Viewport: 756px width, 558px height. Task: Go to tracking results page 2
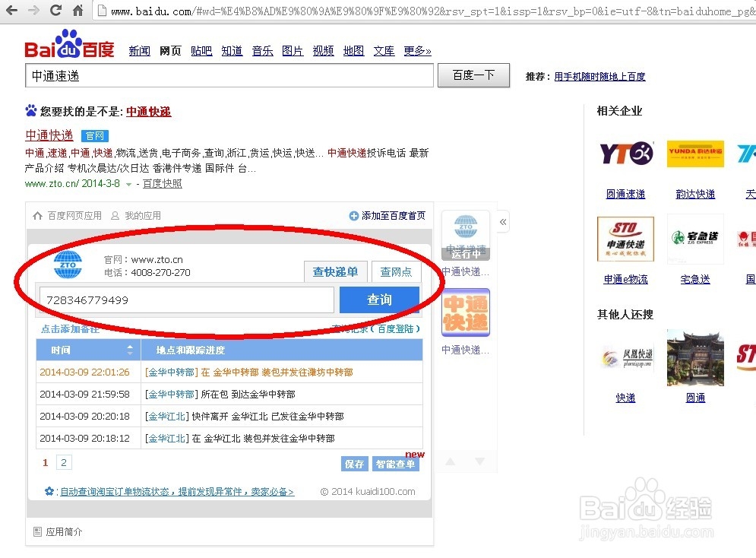(x=64, y=462)
